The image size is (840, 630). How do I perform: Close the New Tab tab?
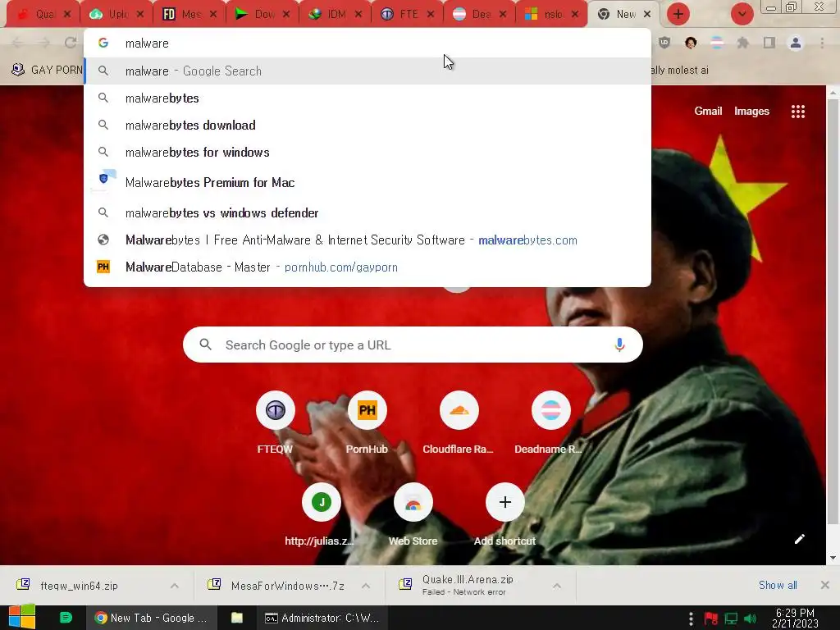point(647,15)
